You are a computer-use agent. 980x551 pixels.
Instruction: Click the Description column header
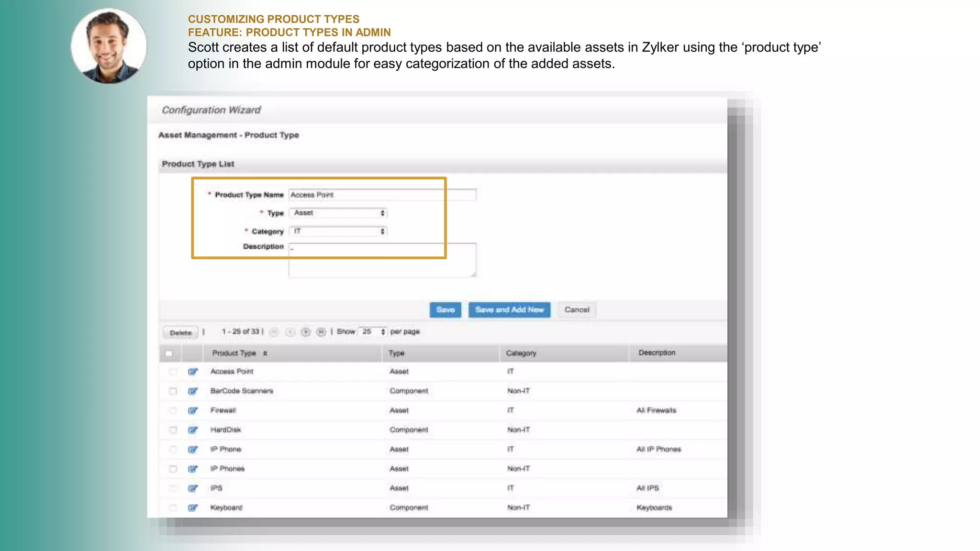point(657,353)
